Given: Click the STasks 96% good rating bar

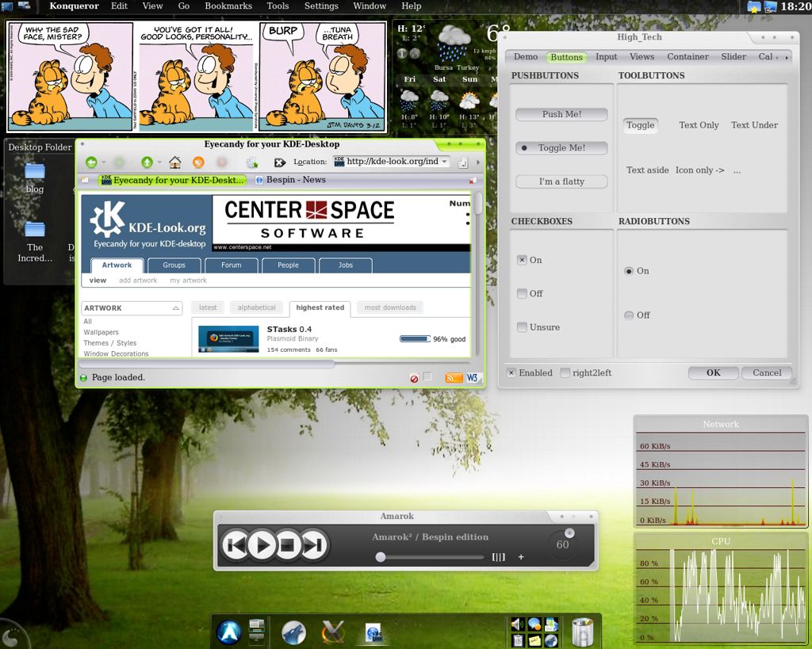Looking at the screenshot, I should point(415,339).
